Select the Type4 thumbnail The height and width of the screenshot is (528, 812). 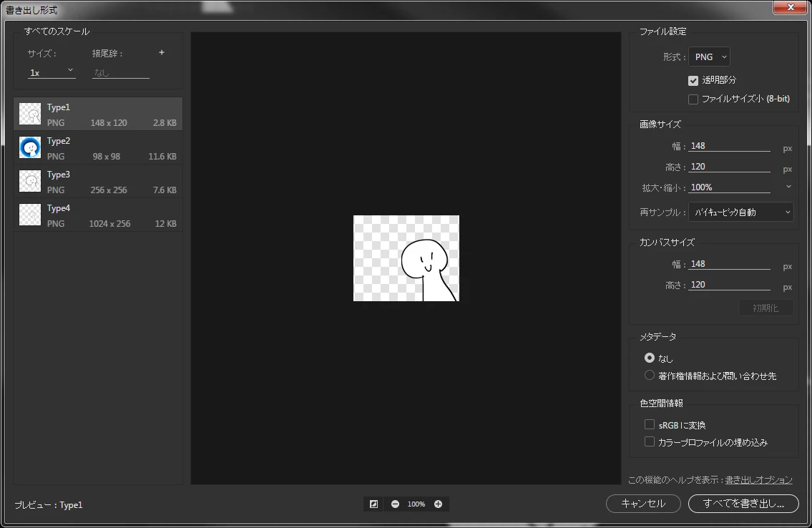click(x=30, y=215)
